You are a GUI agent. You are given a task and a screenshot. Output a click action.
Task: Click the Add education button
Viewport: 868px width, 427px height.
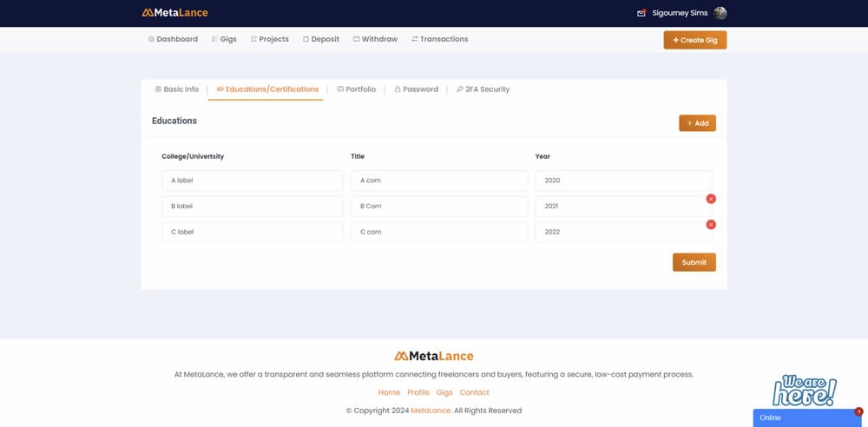[697, 123]
